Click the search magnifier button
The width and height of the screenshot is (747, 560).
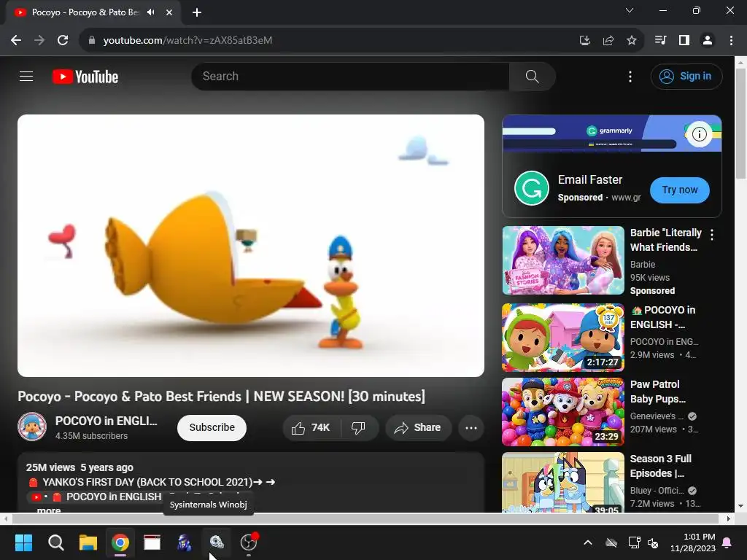532,76
